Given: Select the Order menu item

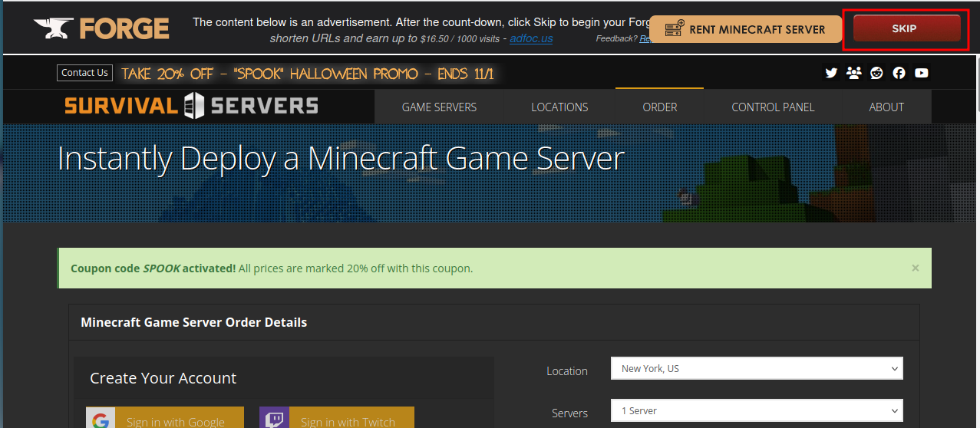Looking at the screenshot, I should pyautogui.click(x=659, y=107).
